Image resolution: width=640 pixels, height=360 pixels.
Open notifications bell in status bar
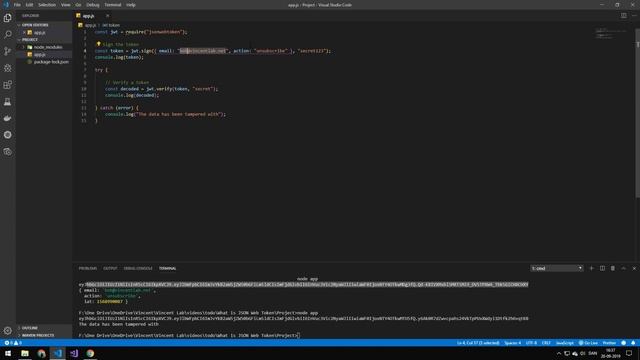coord(633,343)
